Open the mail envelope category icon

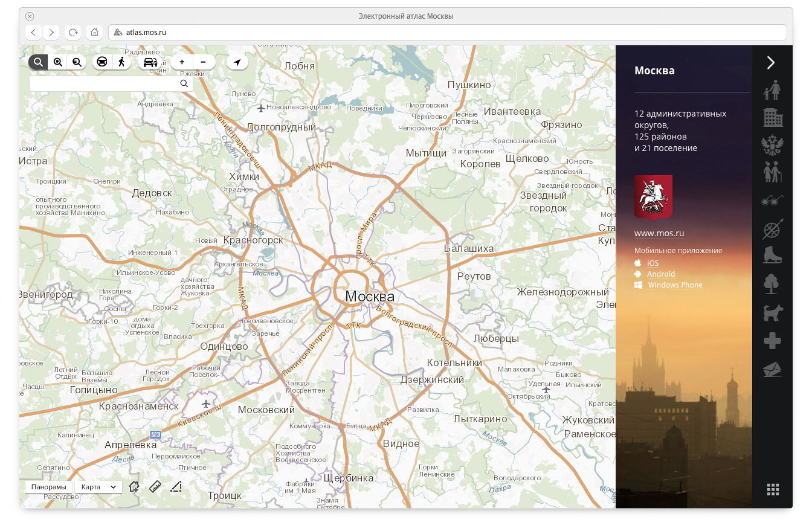[x=772, y=369]
